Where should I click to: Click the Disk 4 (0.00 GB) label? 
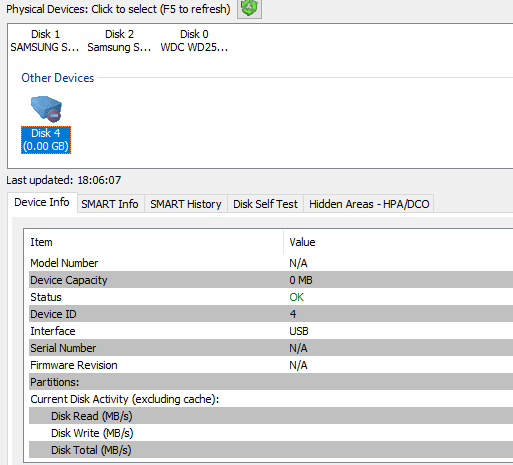click(x=46, y=140)
